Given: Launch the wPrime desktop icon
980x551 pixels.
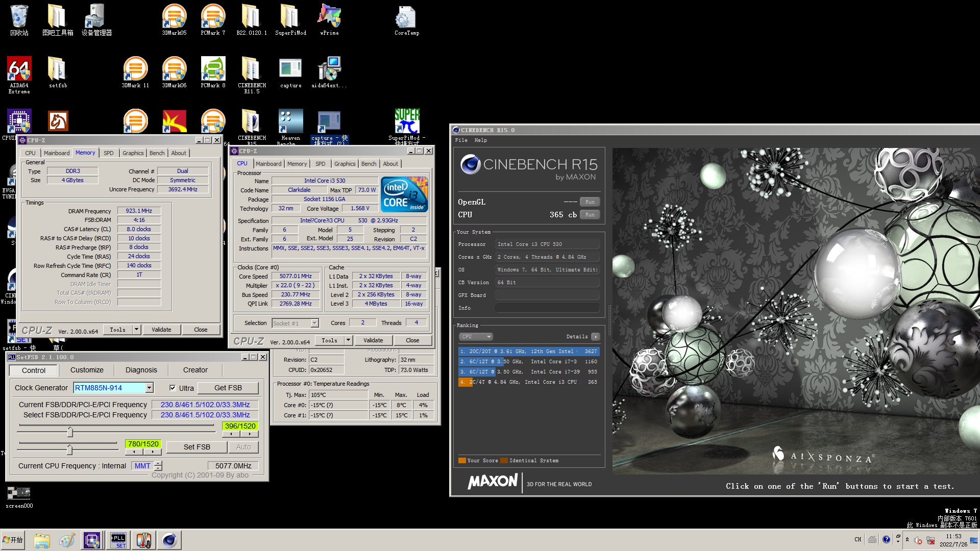Looking at the screenshot, I should (329, 20).
